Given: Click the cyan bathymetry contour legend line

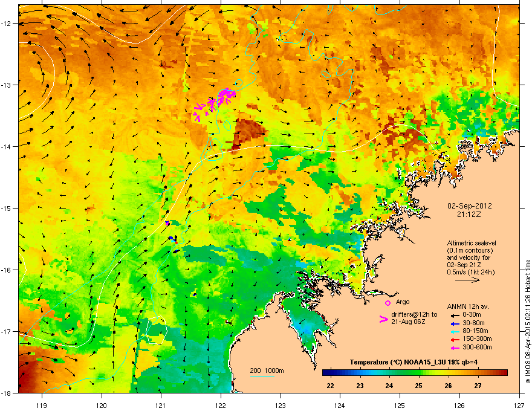Looking at the screenshot, I should [x=262, y=376].
